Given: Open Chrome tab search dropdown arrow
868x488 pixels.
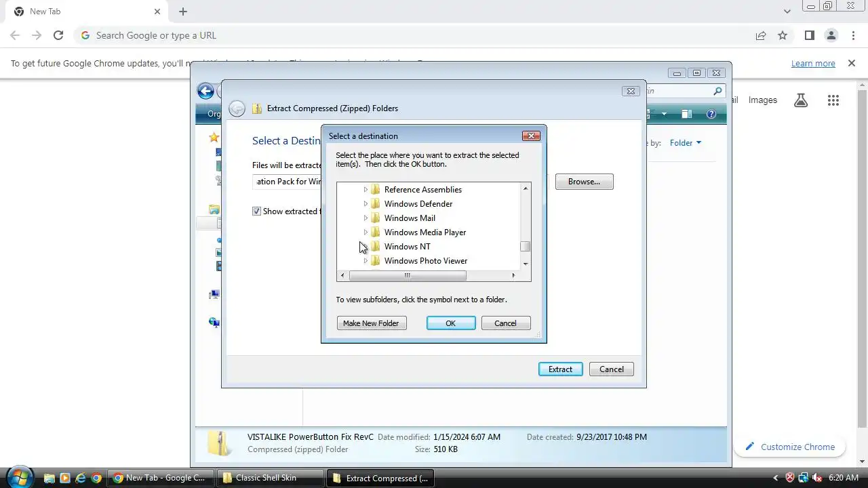Looking at the screenshot, I should click(787, 12).
